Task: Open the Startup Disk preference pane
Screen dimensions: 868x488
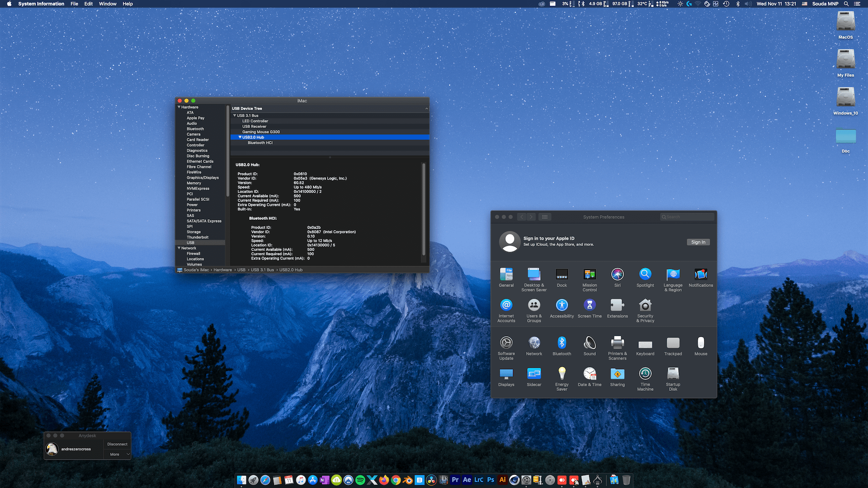Action: tap(673, 374)
